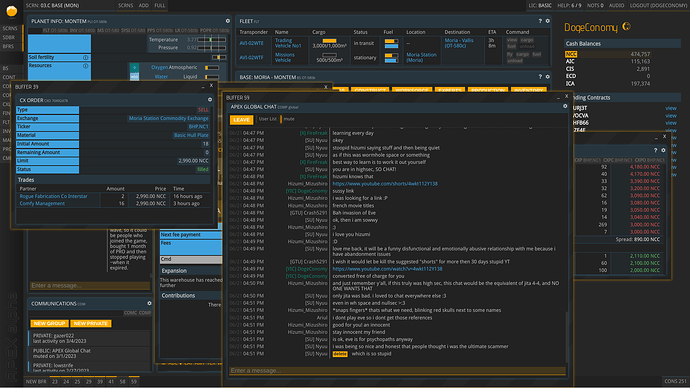Show Resources info icon
Viewport: 690px width, 388px height.
86,66
